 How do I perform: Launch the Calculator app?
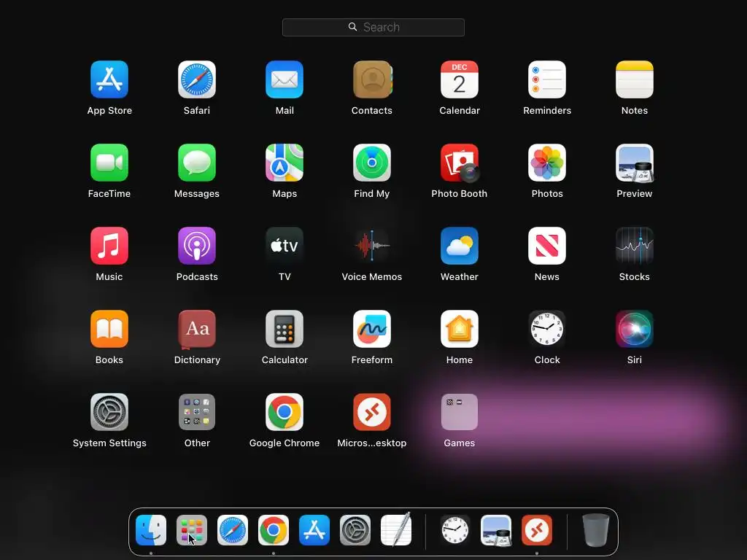click(x=285, y=329)
